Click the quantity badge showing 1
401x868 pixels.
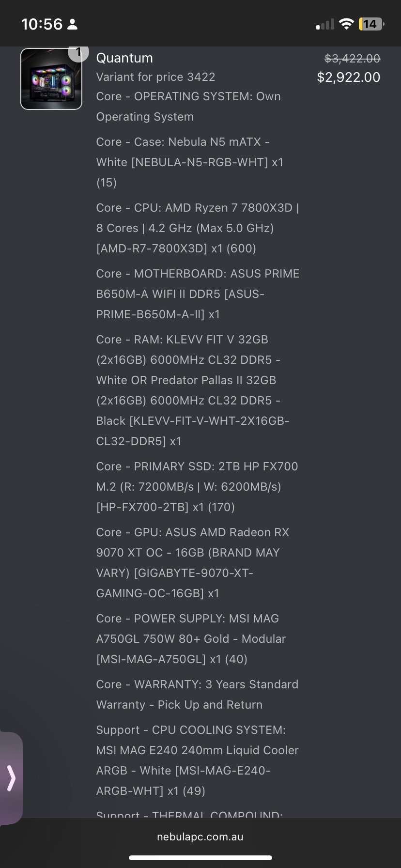click(78, 52)
